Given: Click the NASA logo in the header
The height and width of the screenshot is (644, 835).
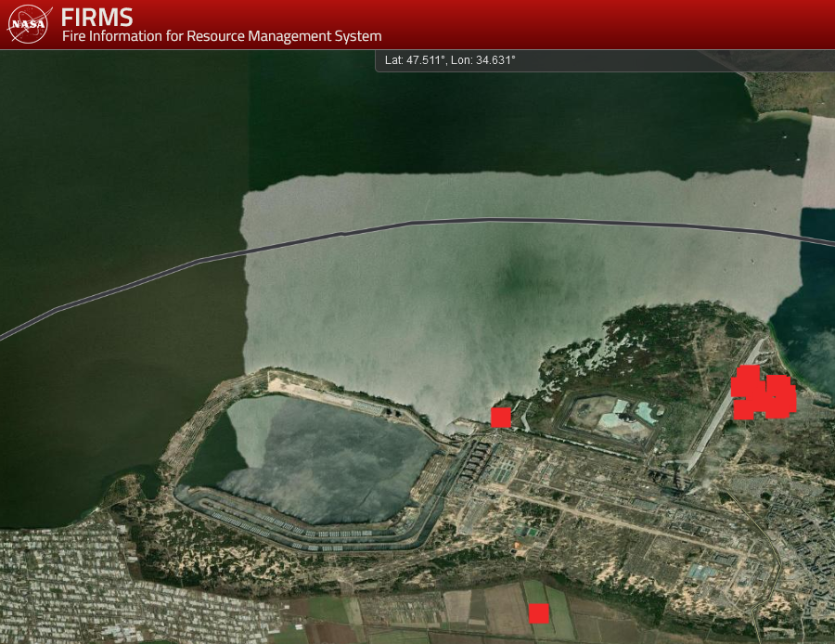Looking at the screenshot, I should [x=30, y=24].
